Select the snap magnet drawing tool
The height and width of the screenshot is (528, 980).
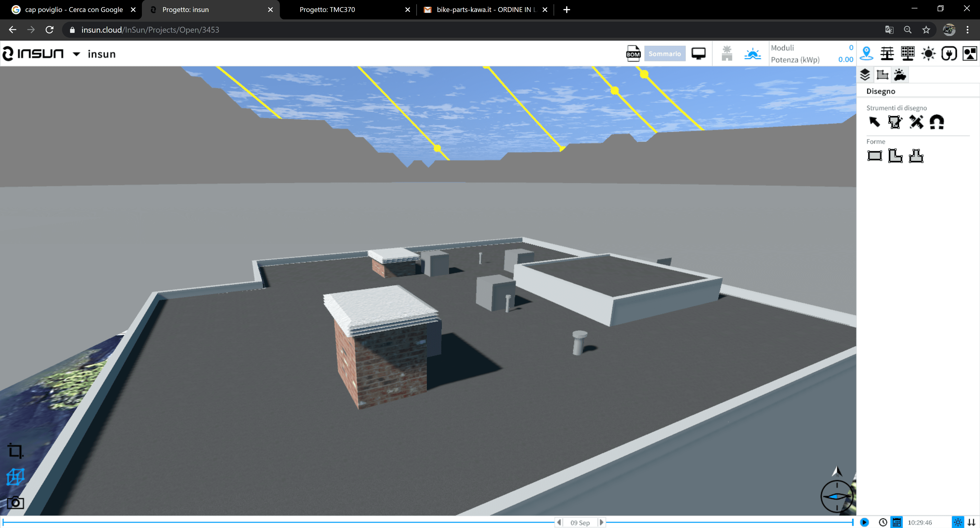click(x=936, y=122)
